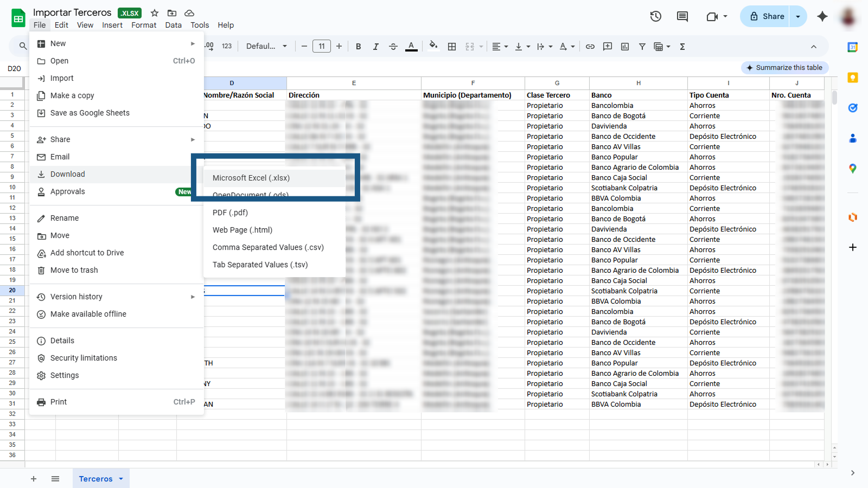
Task: Increase font size with plus button
Action: point(339,47)
